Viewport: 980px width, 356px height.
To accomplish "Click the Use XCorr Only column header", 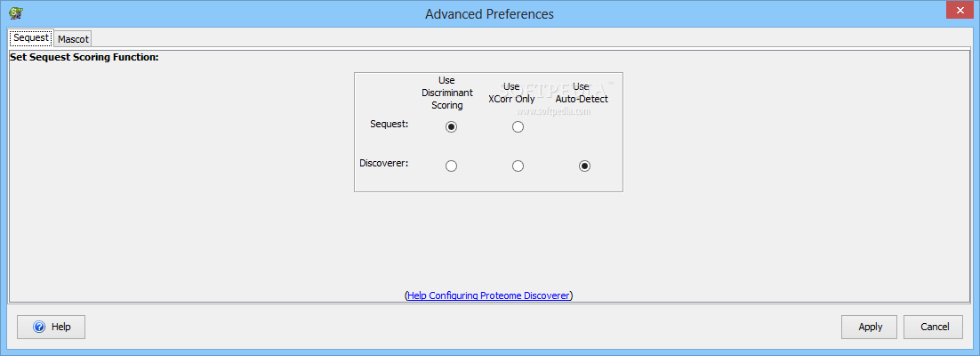I will [x=512, y=93].
